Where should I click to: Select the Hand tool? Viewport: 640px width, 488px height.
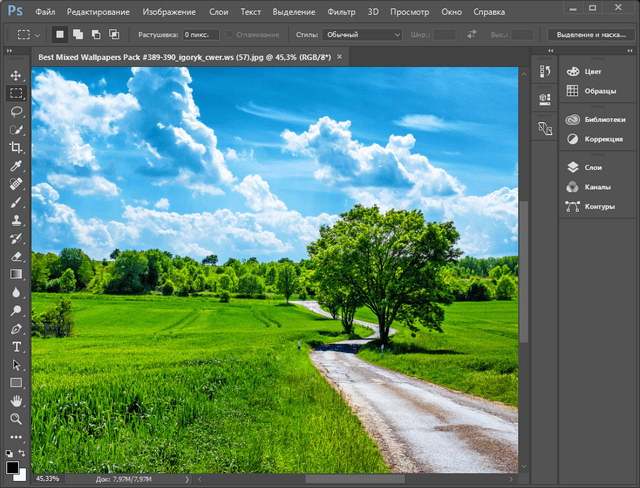click(16, 400)
